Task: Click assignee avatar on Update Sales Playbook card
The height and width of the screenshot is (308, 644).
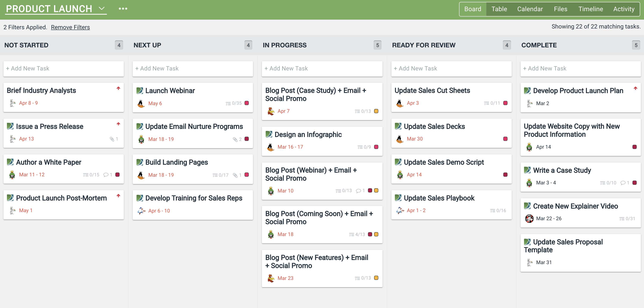Action: (x=400, y=211)
